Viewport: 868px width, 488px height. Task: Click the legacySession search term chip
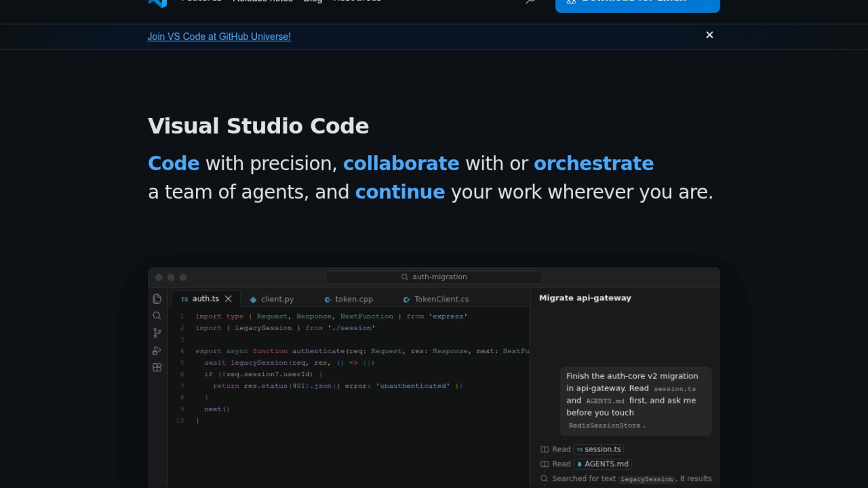tap(646, 479)
